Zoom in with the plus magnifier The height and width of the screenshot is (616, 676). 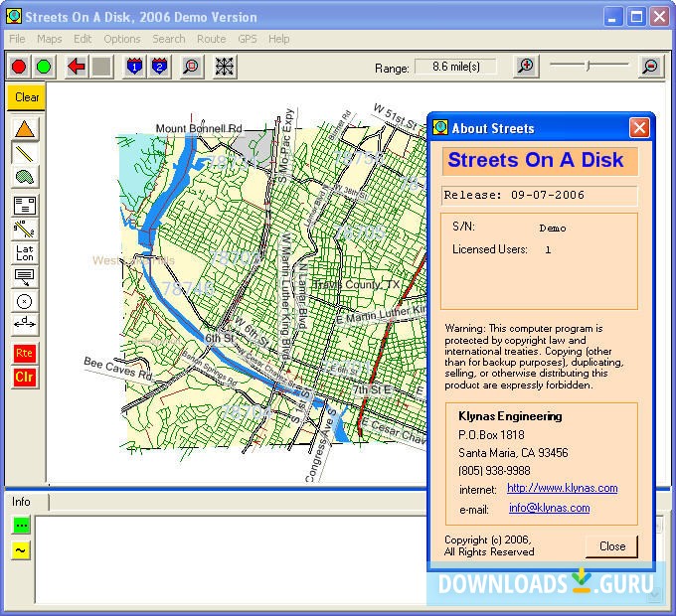click(526, 67)
